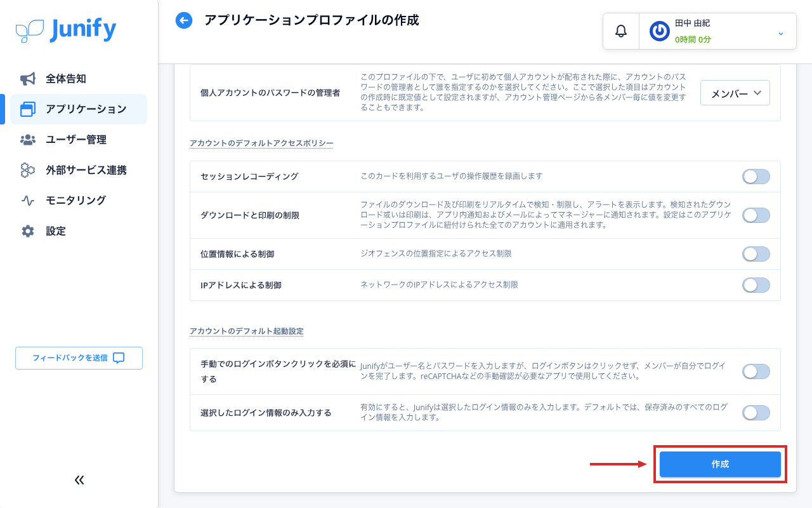The height and width of the screenshot is (508, 812).
Task: Click アカウントのデフォルトアクセスポリシー heading
Action: click(261, 143)
